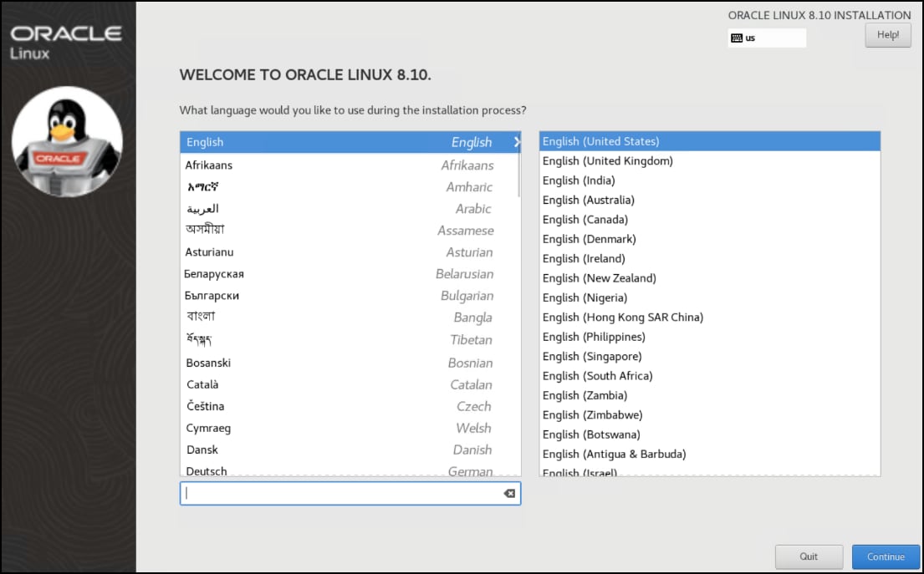Pick Asturianu from the language list

pyautogui.click(x=350, y=252)
